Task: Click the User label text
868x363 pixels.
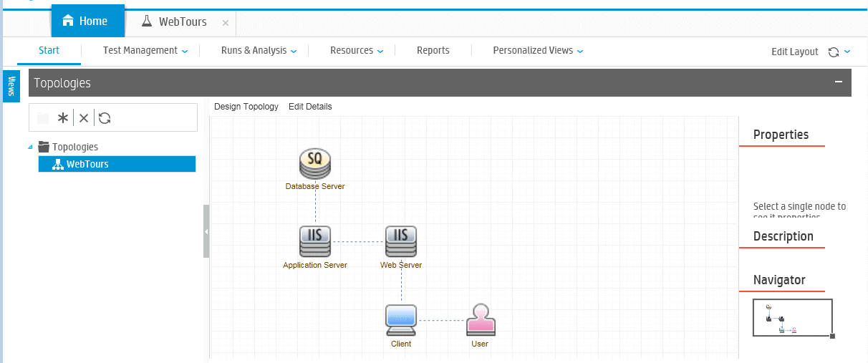Action: [480, 344]
